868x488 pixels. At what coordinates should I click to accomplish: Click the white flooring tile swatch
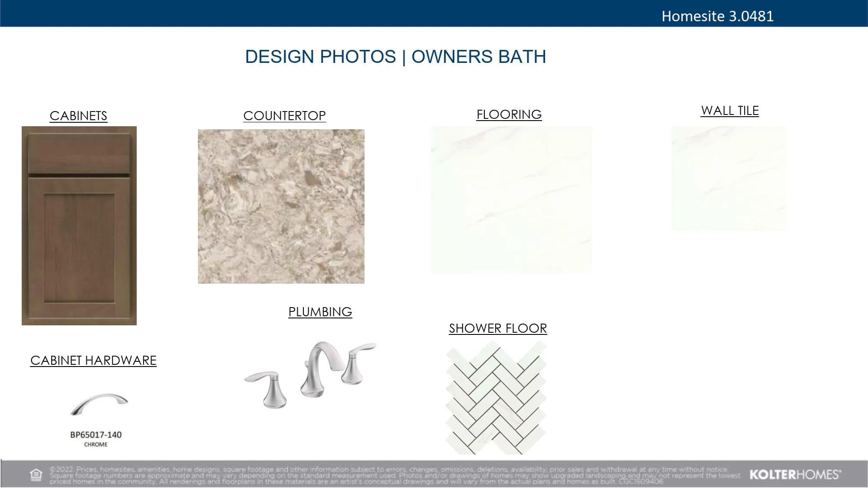point(511,200)
